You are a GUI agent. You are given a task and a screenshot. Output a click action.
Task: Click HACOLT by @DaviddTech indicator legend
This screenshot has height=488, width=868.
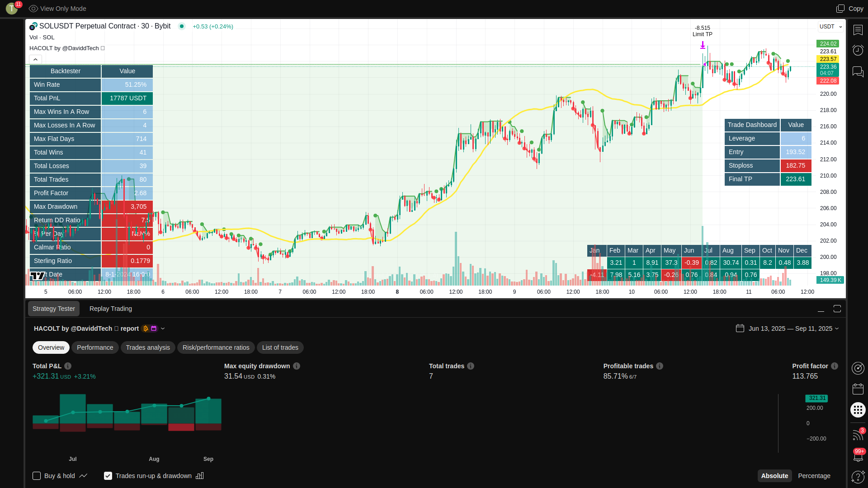(x=67, y=48)
